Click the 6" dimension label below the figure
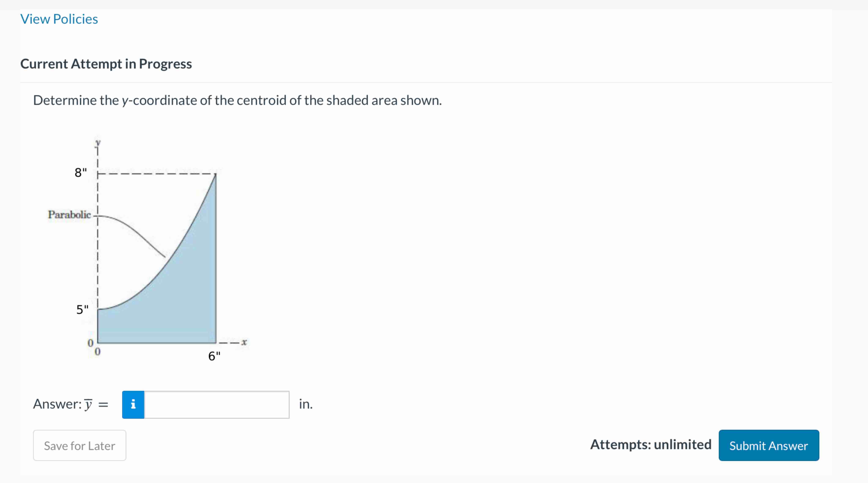This screenshot has height=483, width=868. point(214,356)
